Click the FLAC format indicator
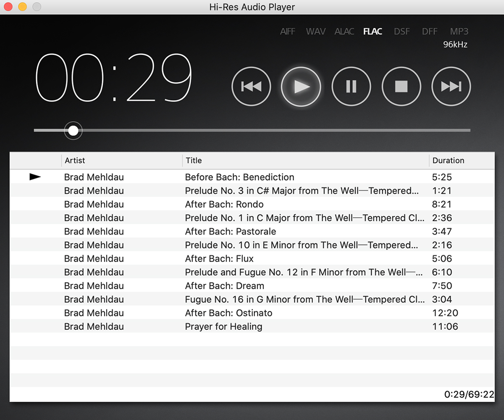This screenshot has height=420, width=504. (373, 31)
